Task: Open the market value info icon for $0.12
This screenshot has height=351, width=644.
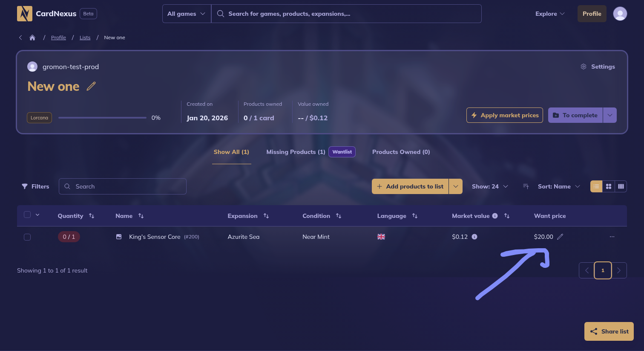Action: pos(474,237)
